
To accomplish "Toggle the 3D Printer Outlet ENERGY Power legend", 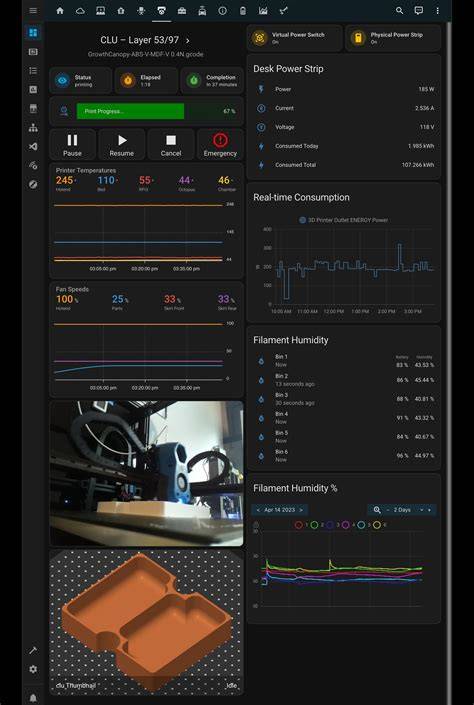I will 344,220.
